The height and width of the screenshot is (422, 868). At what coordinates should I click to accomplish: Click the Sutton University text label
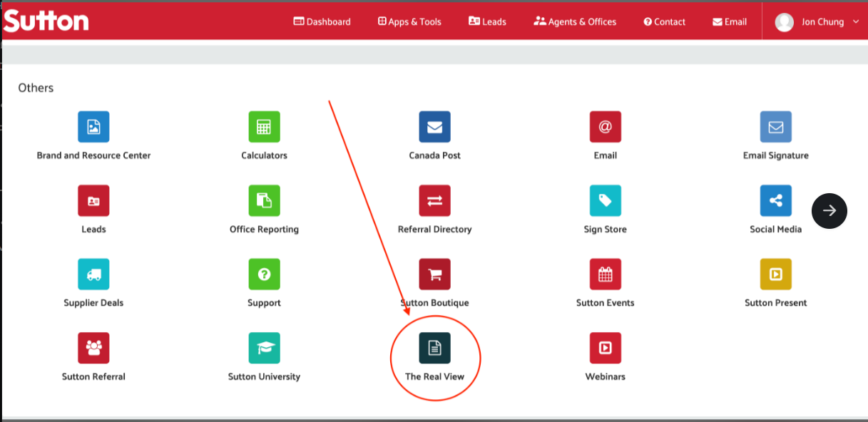(x=264, y=376)
